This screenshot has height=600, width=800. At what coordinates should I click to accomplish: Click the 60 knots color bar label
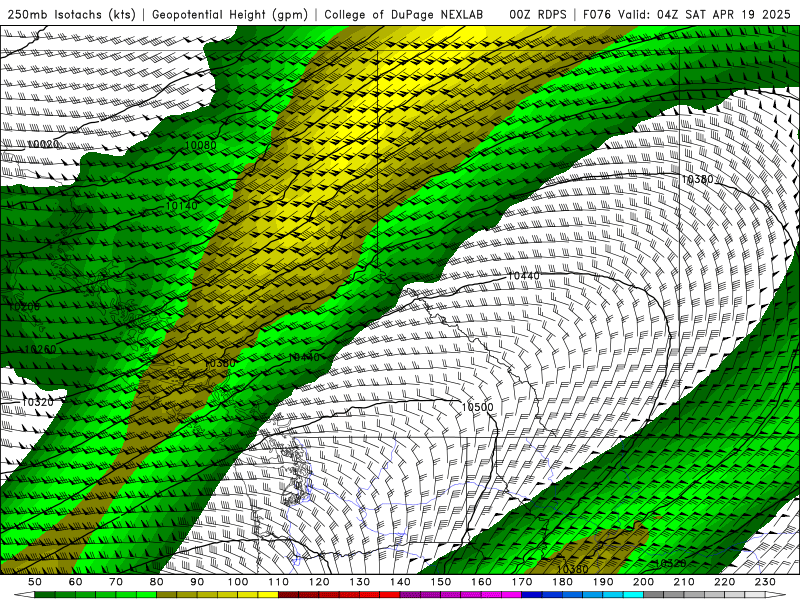click(75, 582)
